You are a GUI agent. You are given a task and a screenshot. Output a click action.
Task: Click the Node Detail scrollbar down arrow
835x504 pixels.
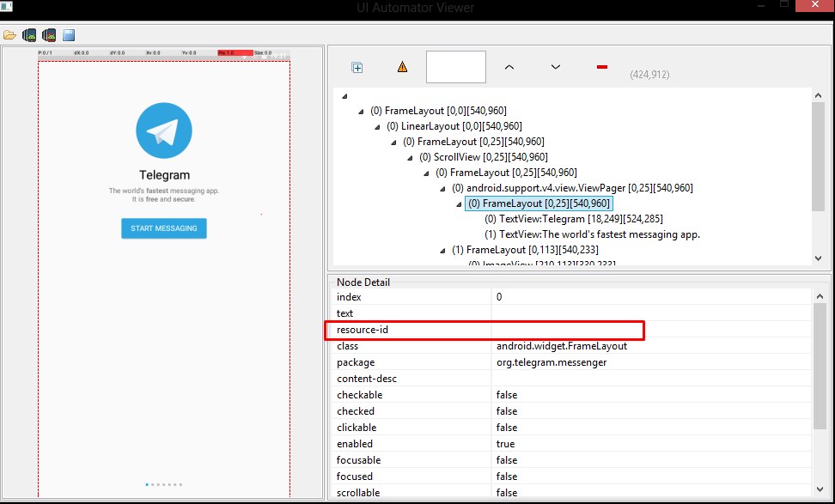820,489
